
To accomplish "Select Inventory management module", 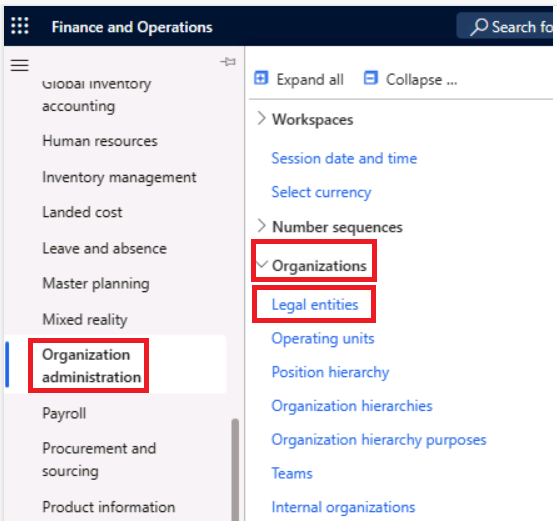I will 119,178.
